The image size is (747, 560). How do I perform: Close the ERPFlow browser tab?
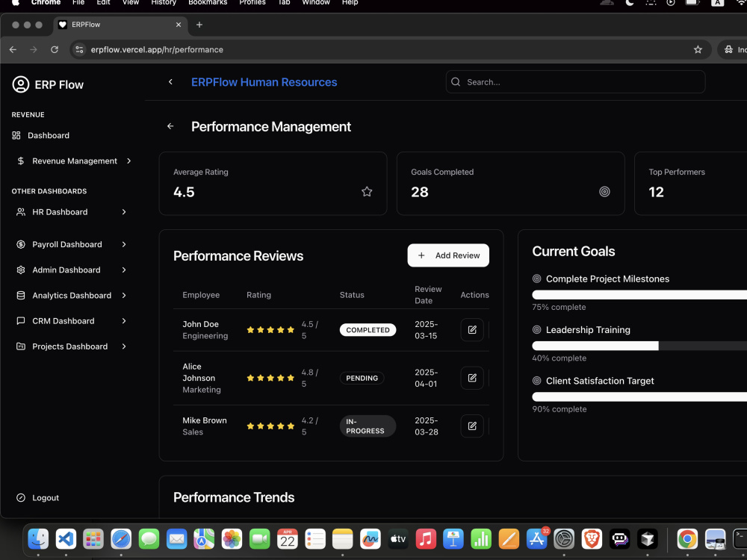coord(179,25)
